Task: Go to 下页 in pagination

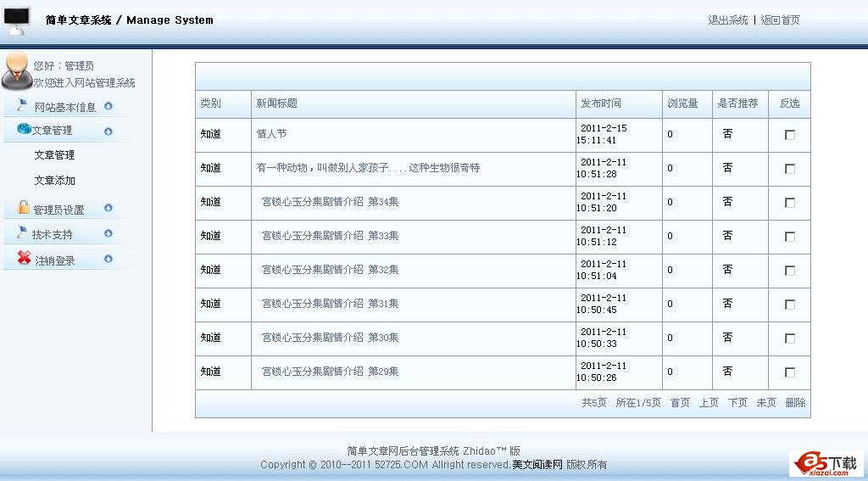Action: coord(737,403)
